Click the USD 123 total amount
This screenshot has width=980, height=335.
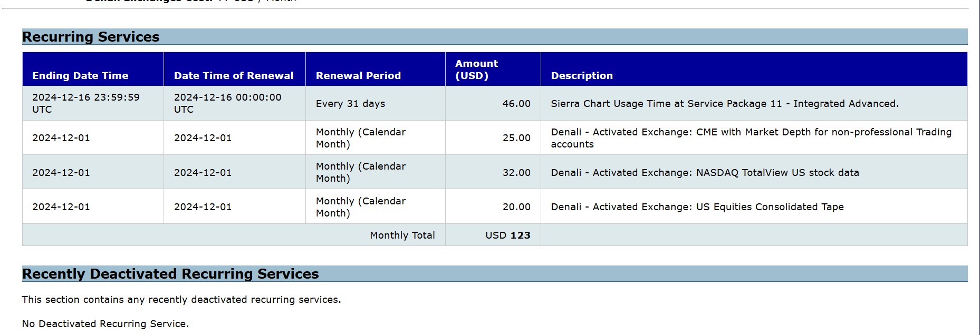coord(507,235)
